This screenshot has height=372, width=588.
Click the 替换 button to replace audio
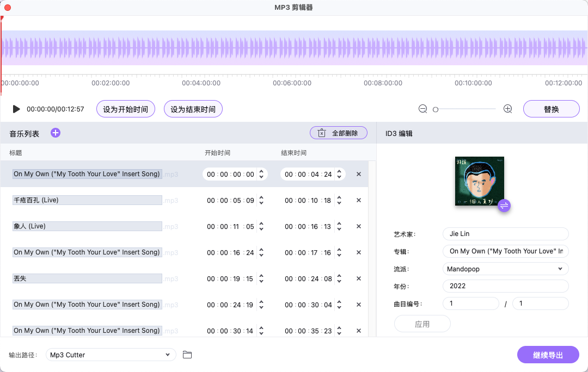tap(551, 109)
